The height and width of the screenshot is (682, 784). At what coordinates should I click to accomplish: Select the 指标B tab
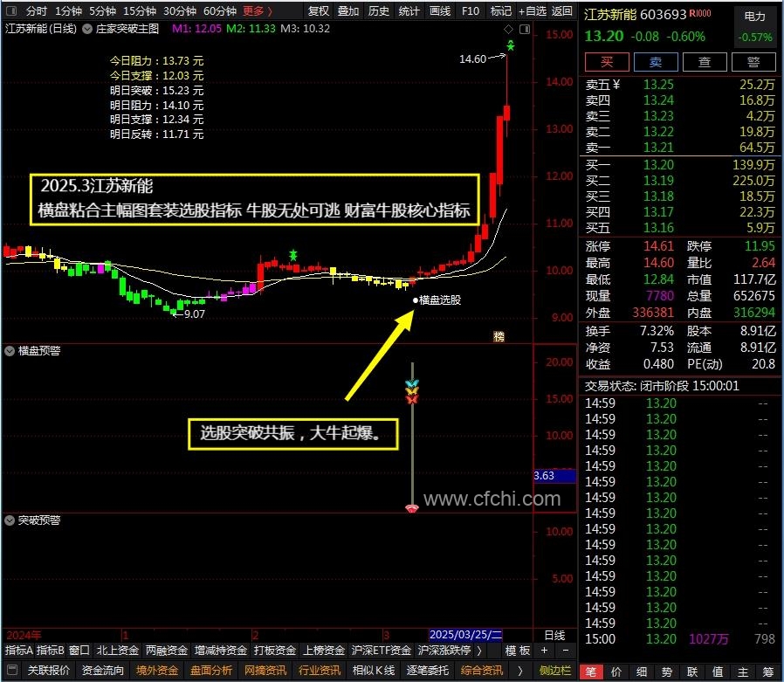click(50, 651)
